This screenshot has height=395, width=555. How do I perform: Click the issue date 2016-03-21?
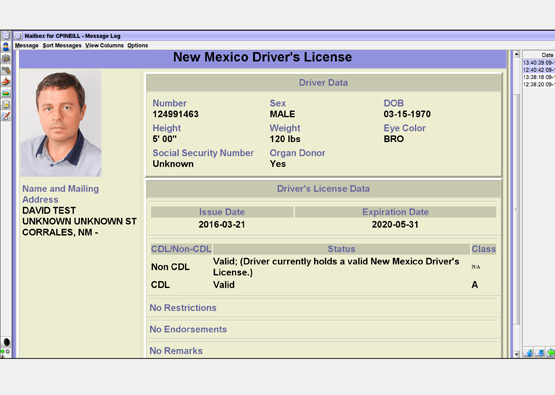[222, 225]
